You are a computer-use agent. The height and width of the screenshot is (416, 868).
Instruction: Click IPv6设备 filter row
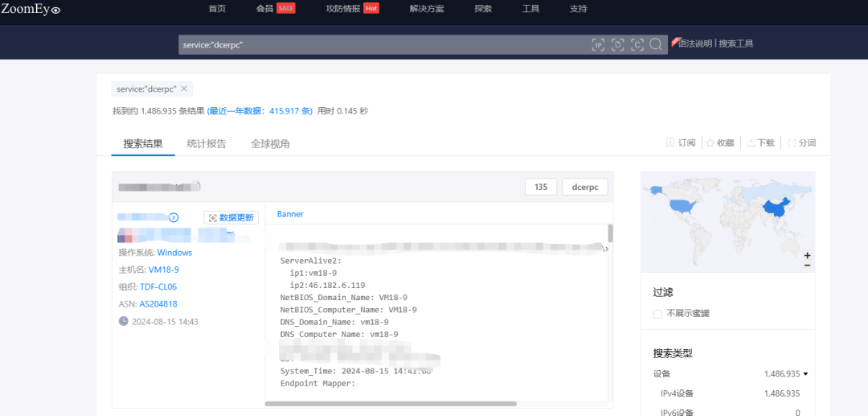(730, 411)
